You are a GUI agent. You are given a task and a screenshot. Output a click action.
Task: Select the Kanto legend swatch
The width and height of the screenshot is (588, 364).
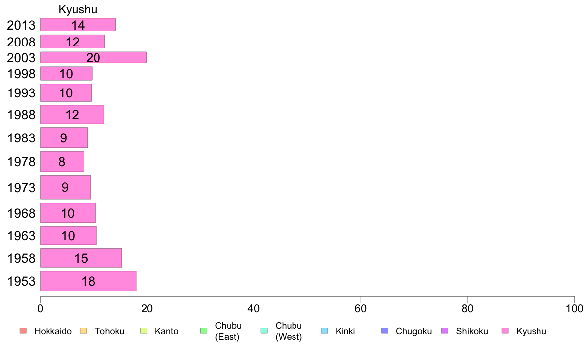coord(144,331)
